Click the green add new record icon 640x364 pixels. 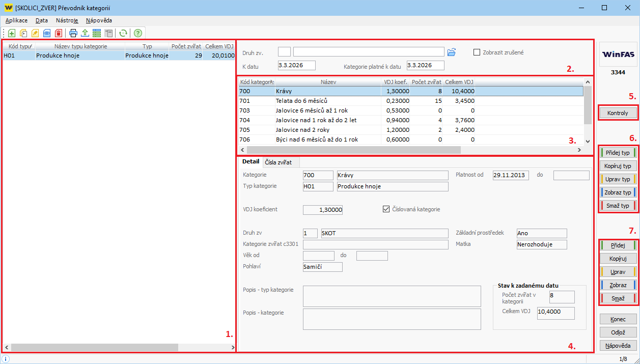[12, 33]
